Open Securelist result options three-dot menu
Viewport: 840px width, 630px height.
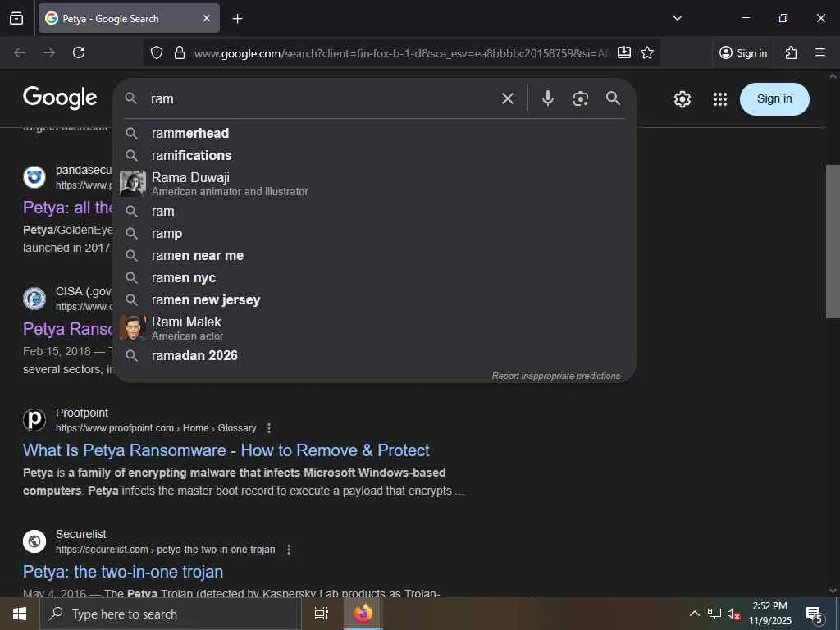point(288,550)
